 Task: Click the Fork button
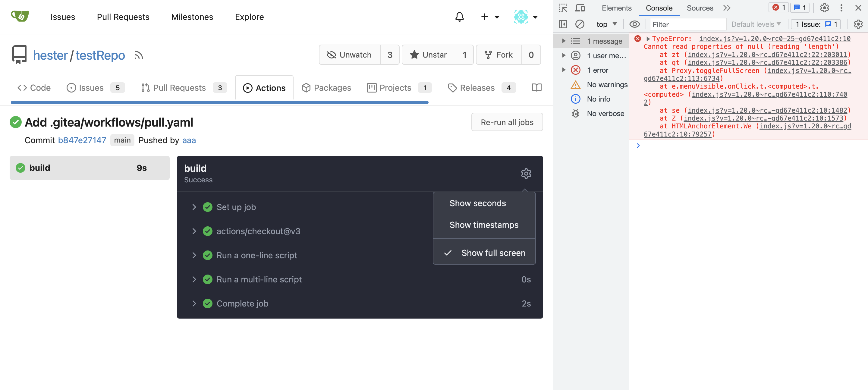(x=499, y=55)
